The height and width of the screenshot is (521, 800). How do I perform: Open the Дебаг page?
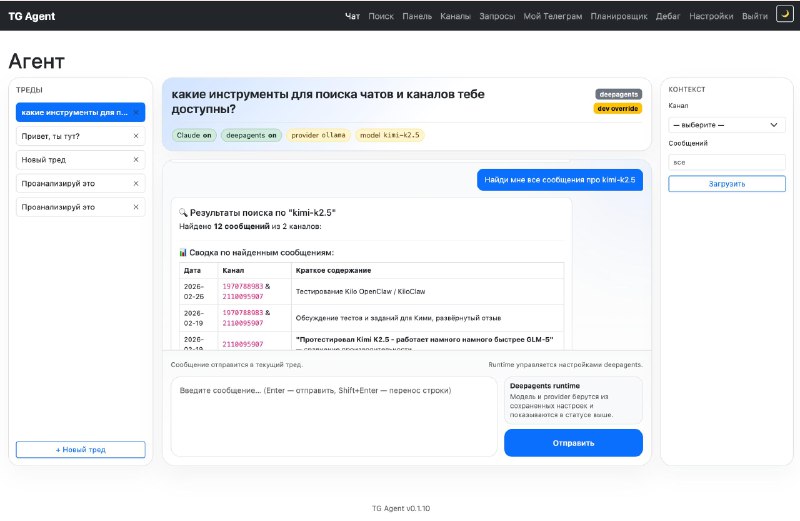[x=668, y=16]
